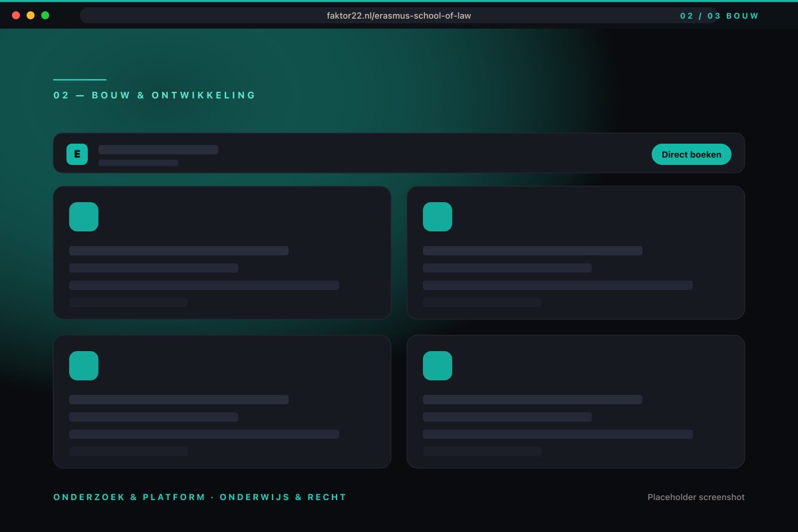Select the teal icon in bottom-left card
798x532 pixels.
pos(84,366)
